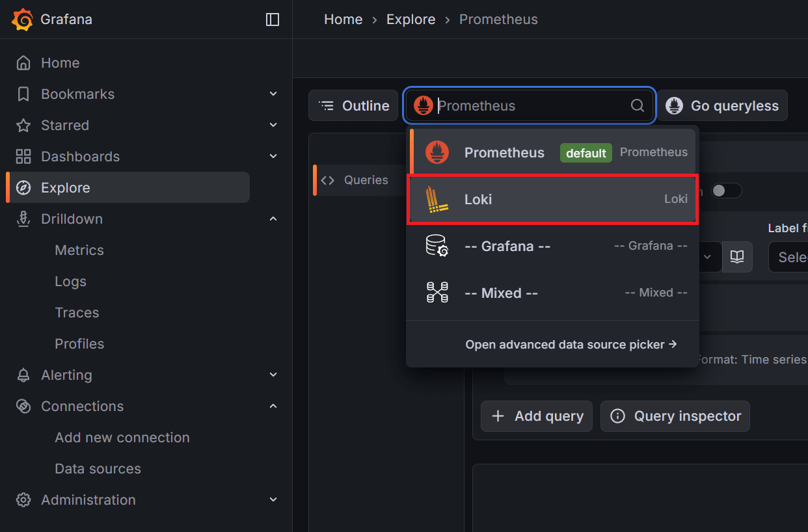
Task: Click the Alerting bell icon
Action: 23,375
